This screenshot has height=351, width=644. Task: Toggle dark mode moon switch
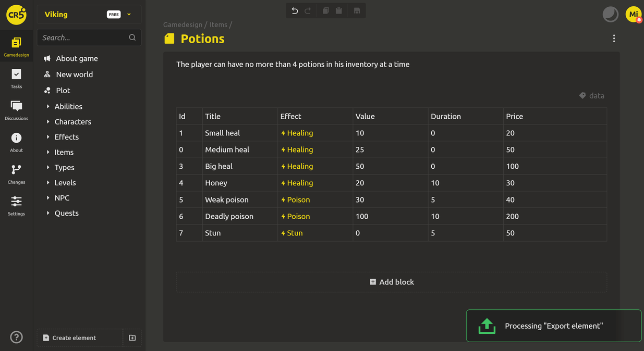pos(610,15)
